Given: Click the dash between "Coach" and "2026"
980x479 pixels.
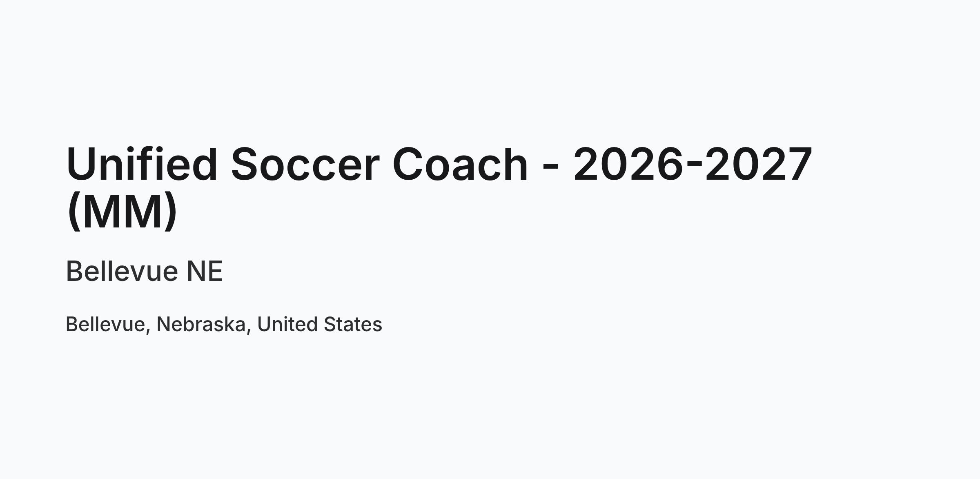Looking at the screenshot, I should pyautogui.click(x=551, y=168).
